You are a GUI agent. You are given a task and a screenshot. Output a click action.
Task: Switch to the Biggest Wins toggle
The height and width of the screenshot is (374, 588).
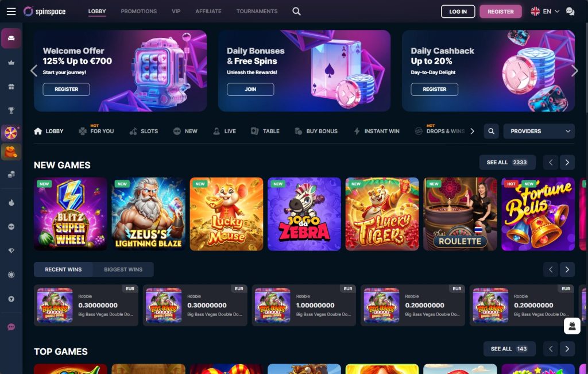[123, 269]
